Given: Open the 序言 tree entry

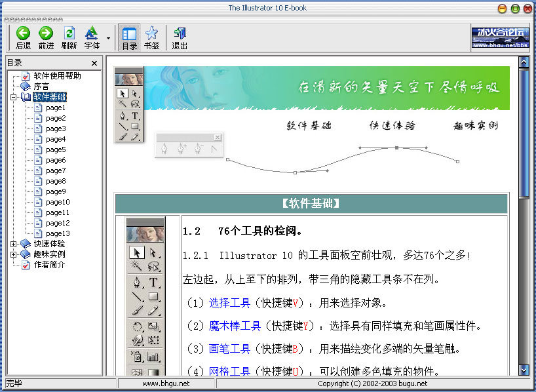Looking at the screenshot, I should (41, 86).
